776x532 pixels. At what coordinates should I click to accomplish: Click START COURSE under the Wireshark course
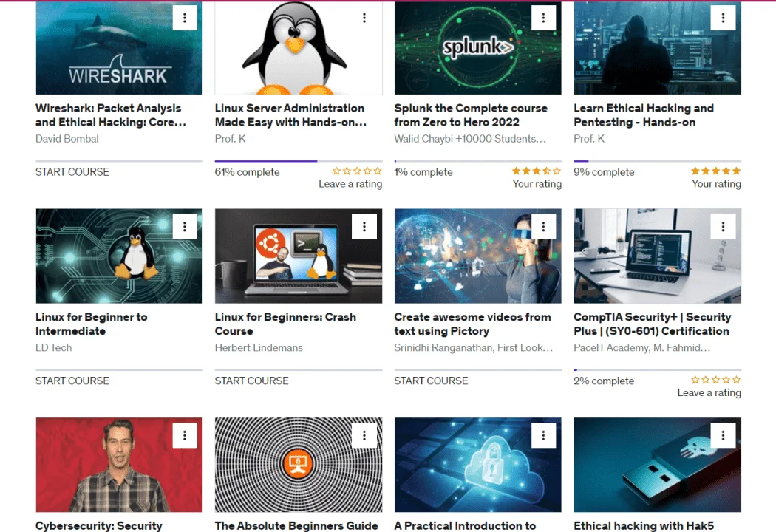click(x=72, y=172)
